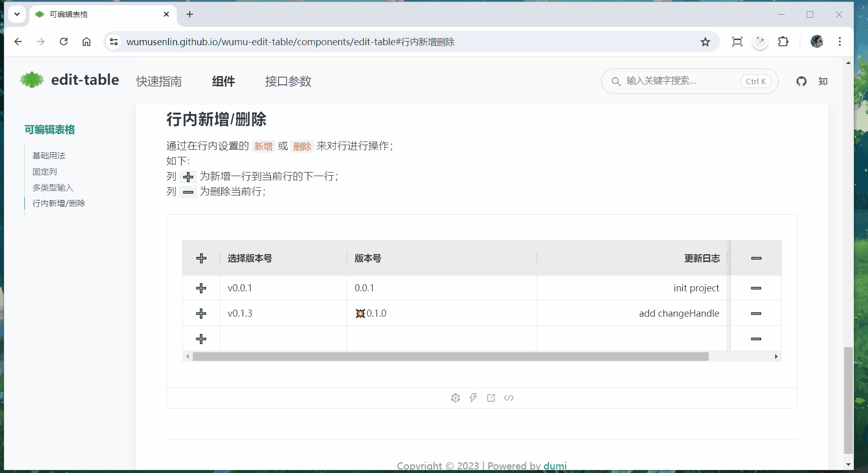Open the demo in CodeSandbox
Image resolution: width=868 pixels, height=473 pixels.
(x=455, y=397)
